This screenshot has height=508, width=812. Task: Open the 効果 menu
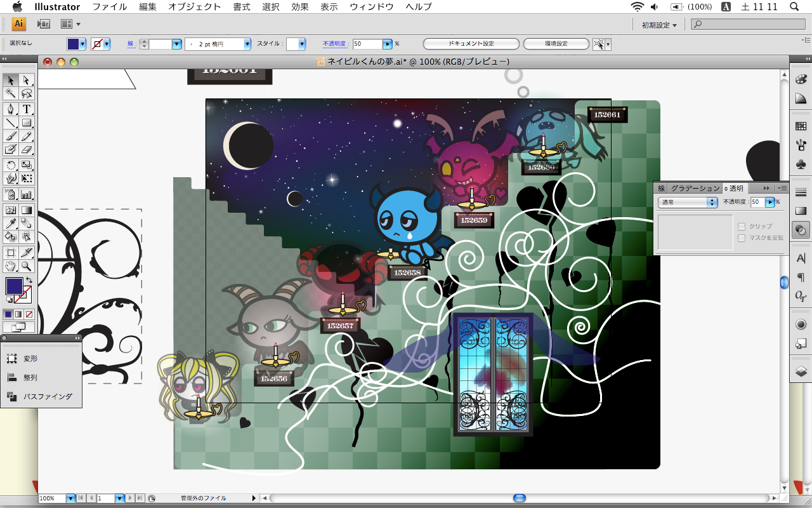(300, 7)
